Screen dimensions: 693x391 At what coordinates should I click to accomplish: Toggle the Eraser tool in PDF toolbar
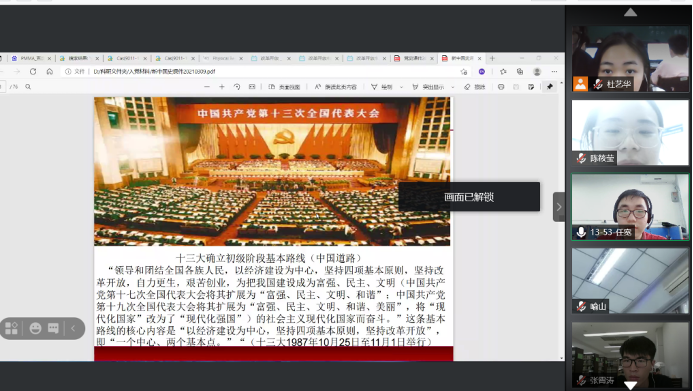coord(475,87)
